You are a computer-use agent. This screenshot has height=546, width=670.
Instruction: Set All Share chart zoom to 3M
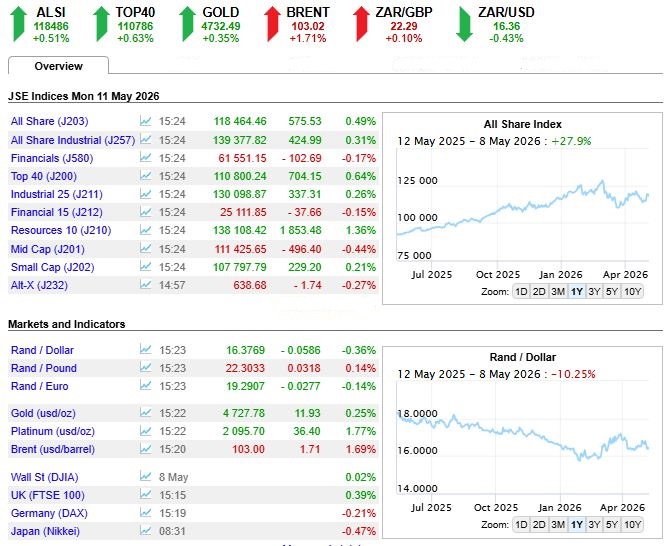(558, 292)
